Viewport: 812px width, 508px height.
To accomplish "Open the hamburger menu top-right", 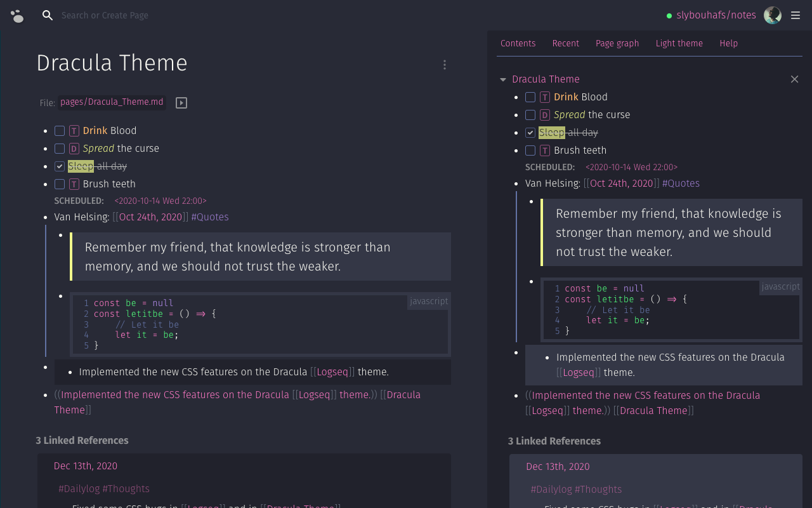I will tap(796, 15).
